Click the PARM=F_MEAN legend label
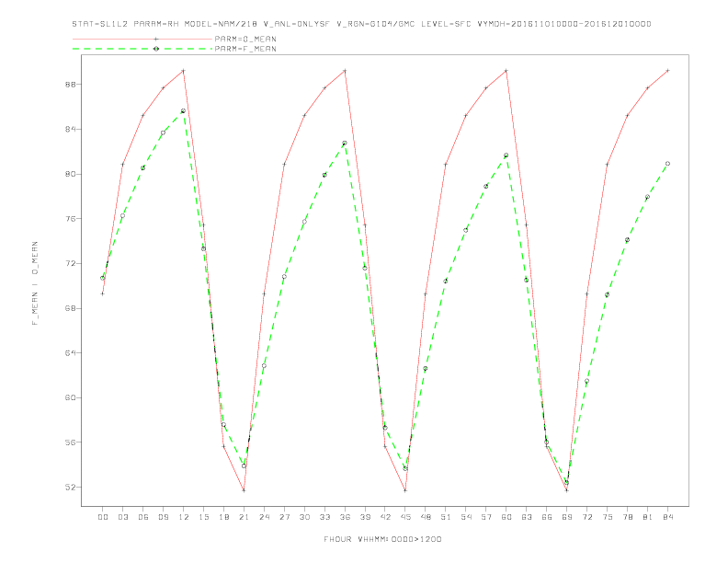This screenshot has height=563, width=728. (x=245, y=49)
